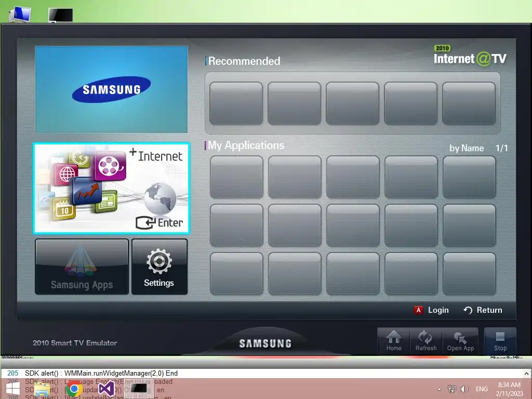This screenshot has height=399, width=532.
Task: Click the Windows Start button
Action: (12, 389)
